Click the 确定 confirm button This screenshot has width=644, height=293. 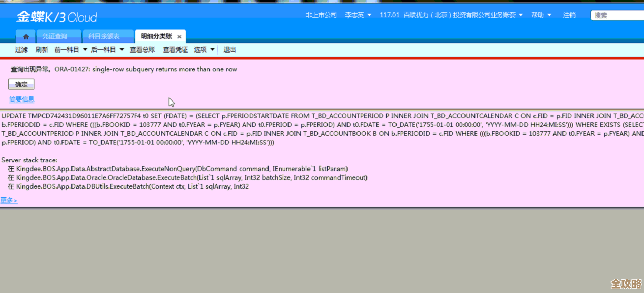21,84
